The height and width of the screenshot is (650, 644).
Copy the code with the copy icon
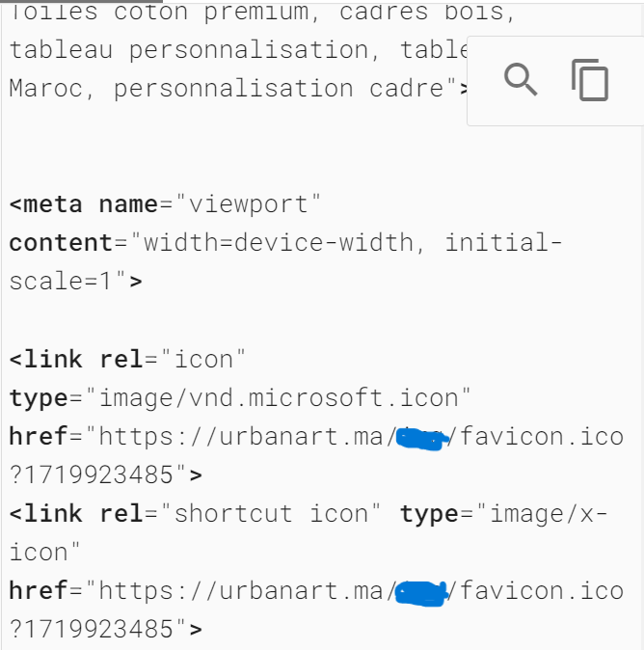[x=590, y=80]
